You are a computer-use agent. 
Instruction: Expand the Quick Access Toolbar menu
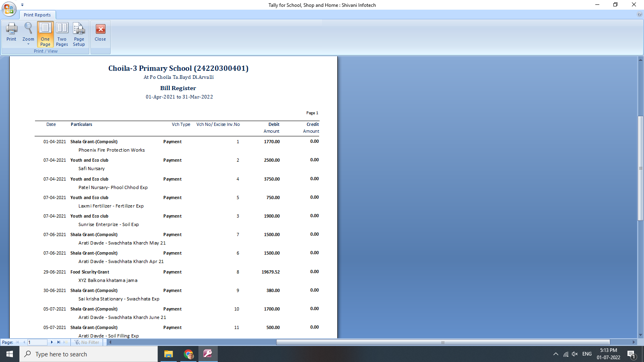pos(22,4)
